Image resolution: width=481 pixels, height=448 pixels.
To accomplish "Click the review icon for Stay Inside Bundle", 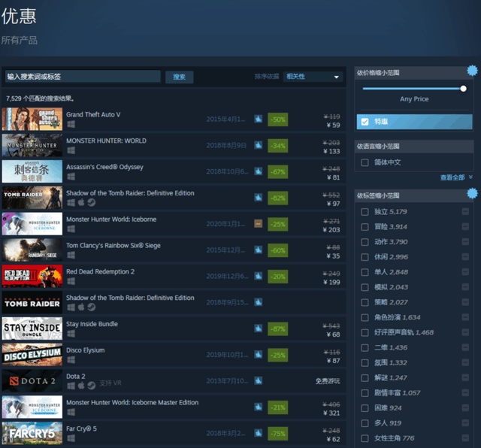I will pyautogui.click(x=259, y=328).
